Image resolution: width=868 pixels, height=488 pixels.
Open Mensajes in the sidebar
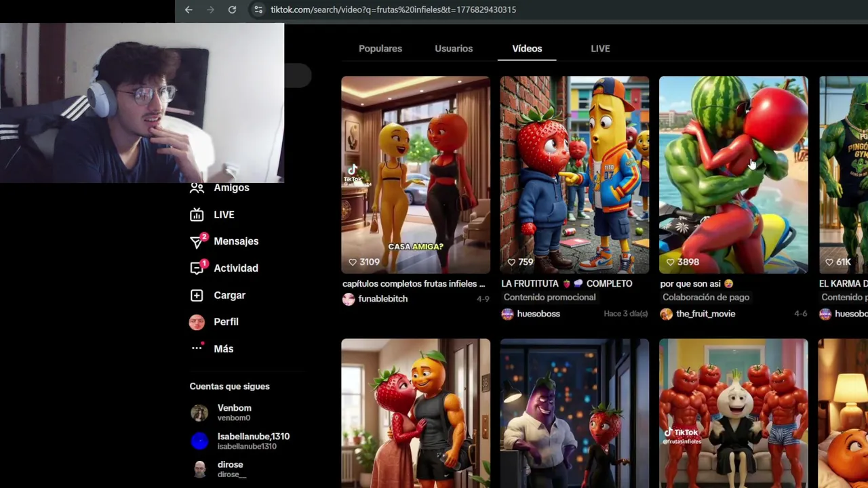point(236,241)
